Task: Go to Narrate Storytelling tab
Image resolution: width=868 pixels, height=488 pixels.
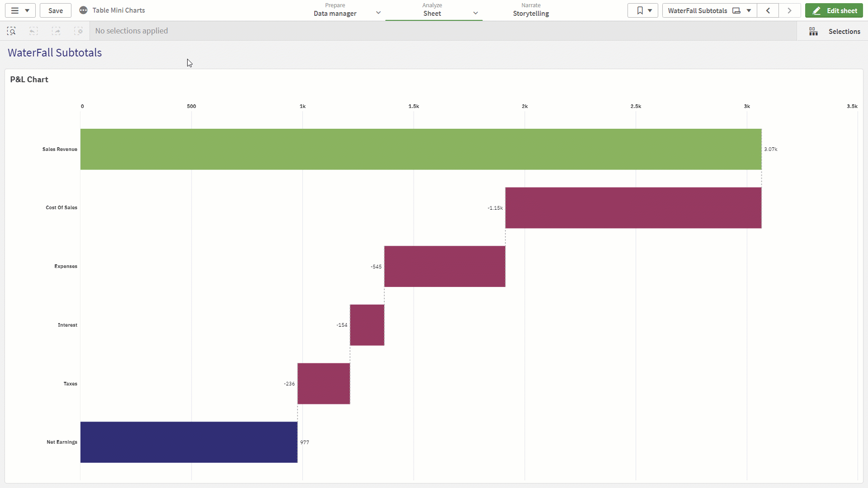Action: 531,10
